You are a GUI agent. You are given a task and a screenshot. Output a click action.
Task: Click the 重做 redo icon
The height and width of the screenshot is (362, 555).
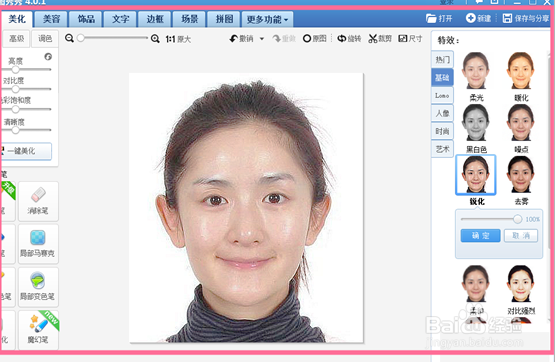(276, 39)
